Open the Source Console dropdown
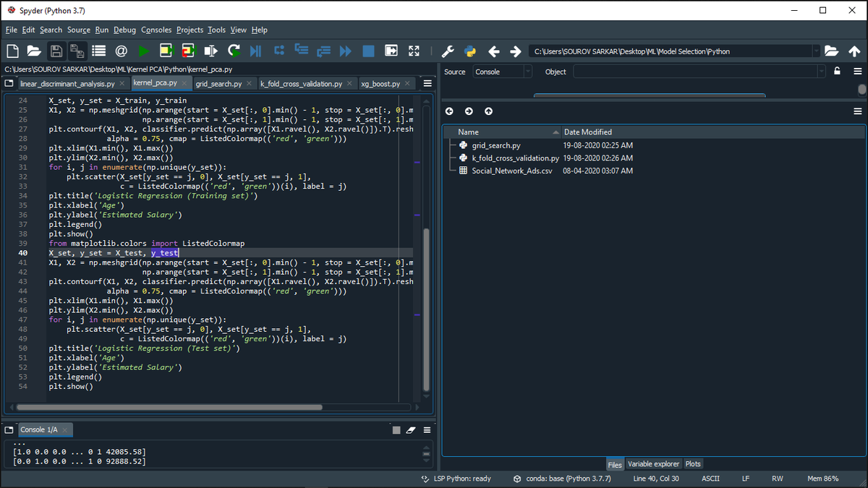868x488 pixels. 503,72
